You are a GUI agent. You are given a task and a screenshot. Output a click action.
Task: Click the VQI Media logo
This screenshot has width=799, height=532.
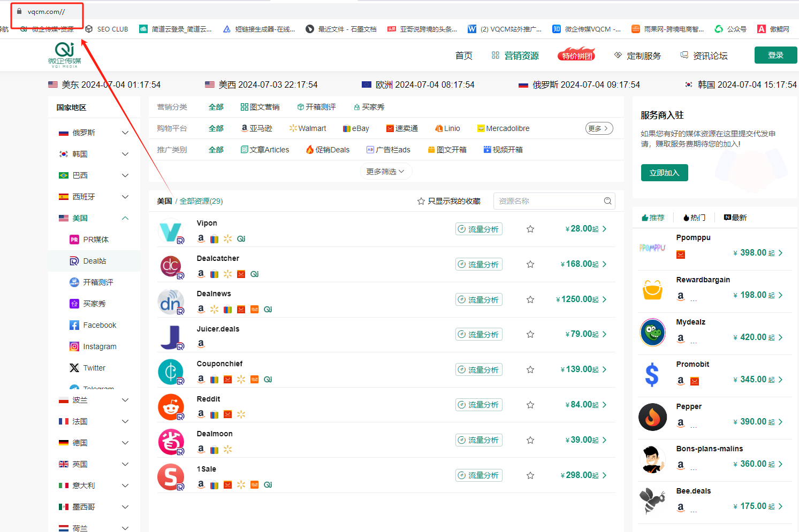(64, 55)
